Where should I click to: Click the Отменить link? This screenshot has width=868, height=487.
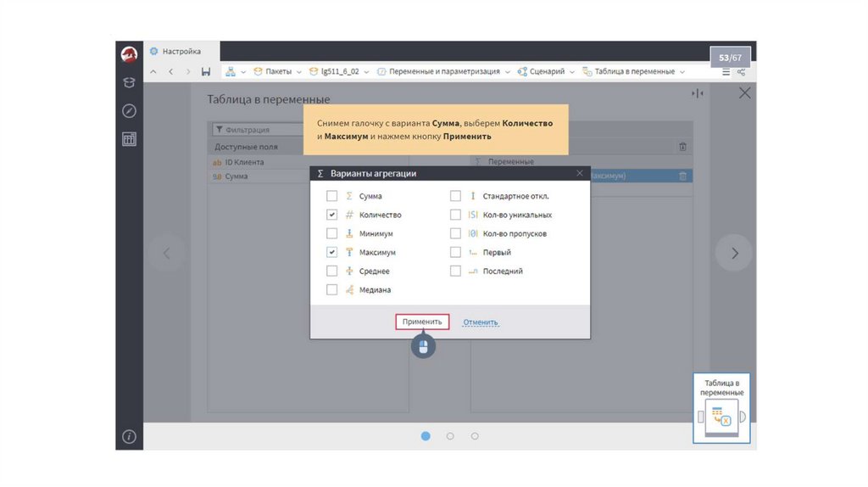(x=481, y=322)
